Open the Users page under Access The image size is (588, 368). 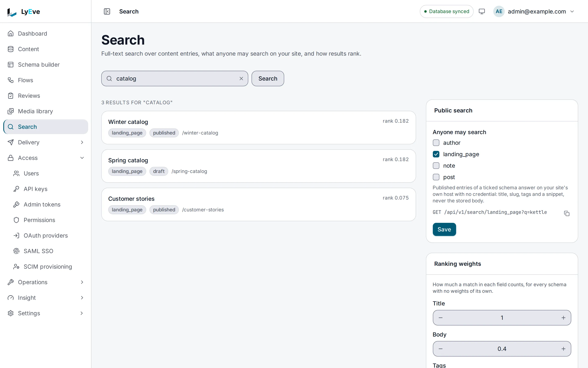point(49,173)
